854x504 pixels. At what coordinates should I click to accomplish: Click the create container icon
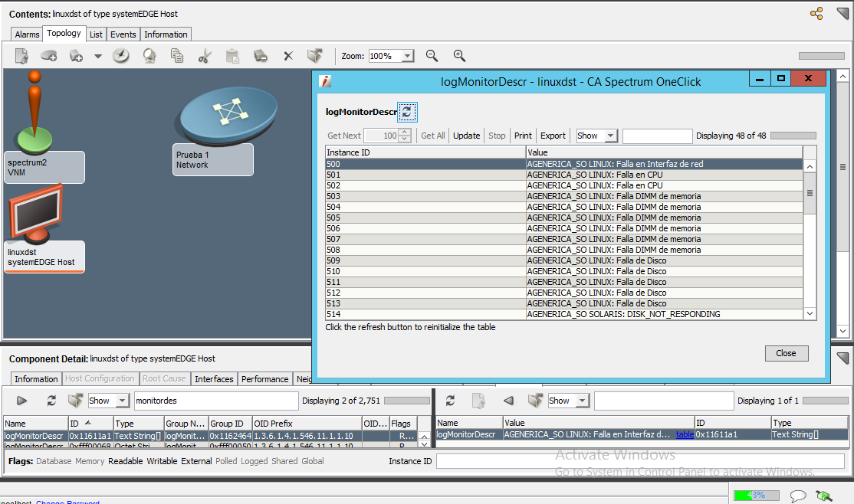point(49,55)
